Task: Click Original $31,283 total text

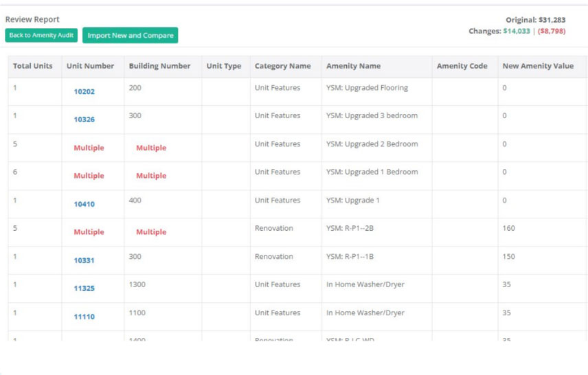Action: [536, 20]
